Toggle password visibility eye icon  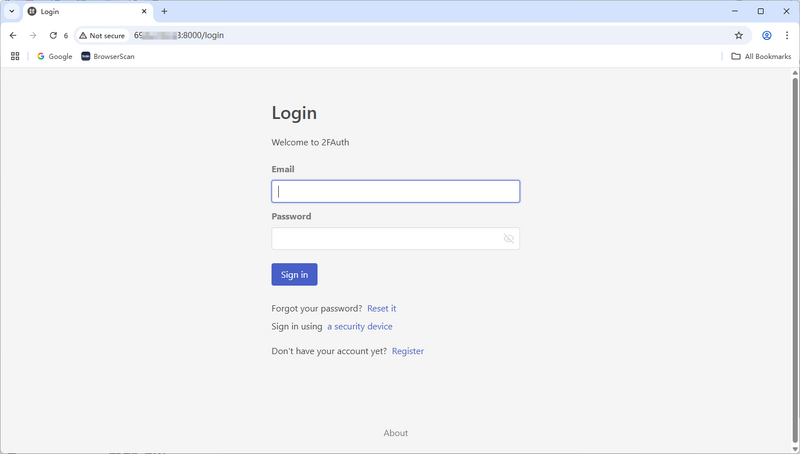(508, 239)
